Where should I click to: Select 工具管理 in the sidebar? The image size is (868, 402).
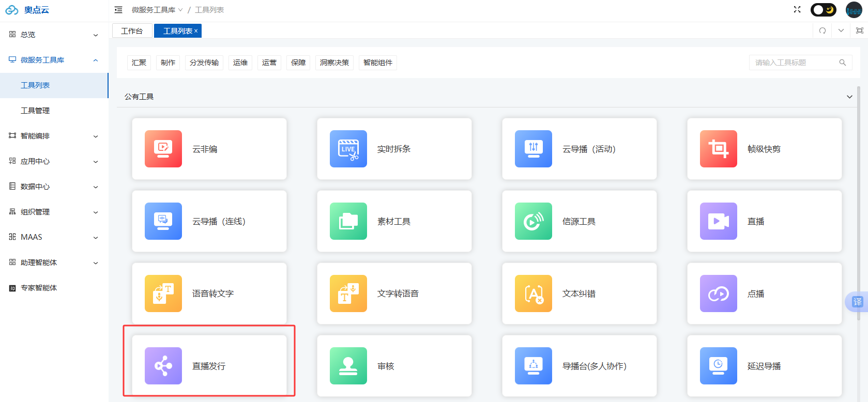(35, 111)
